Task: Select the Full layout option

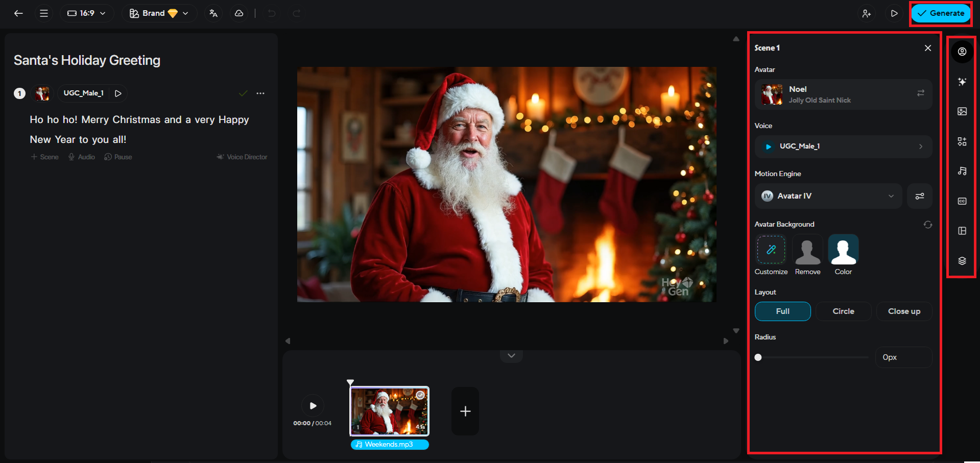Action: (x=783, y=311)
